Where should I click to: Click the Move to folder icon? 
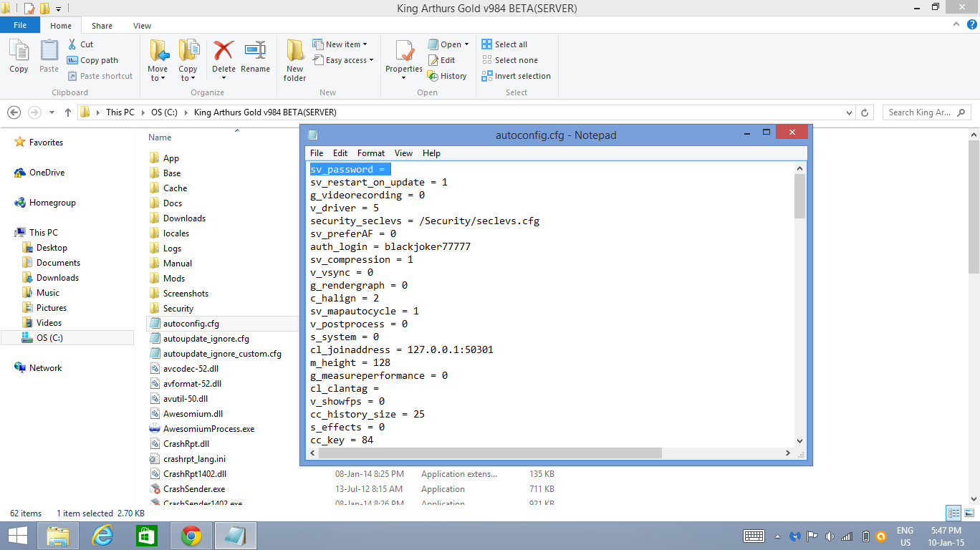coord(158,51)
